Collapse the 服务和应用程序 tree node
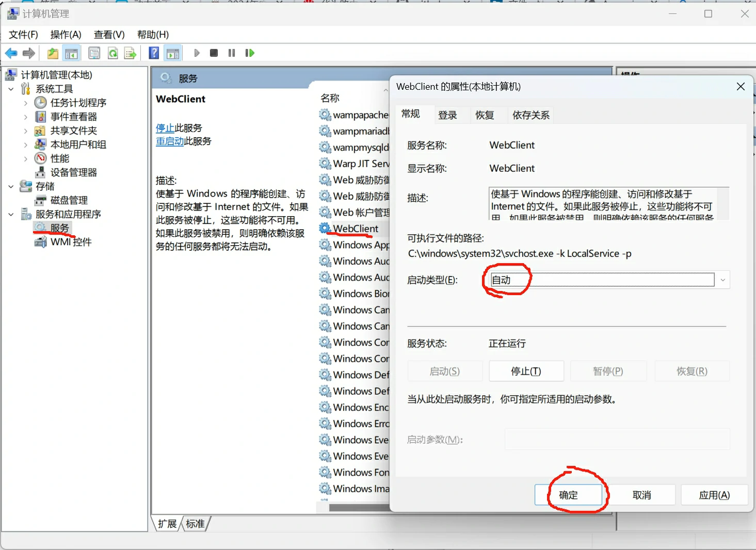 [x=11, y=214]
